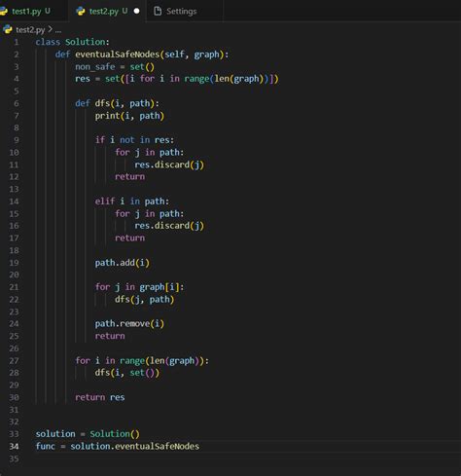
Task: Click the 'return res' statement
Action: (100, 397)
